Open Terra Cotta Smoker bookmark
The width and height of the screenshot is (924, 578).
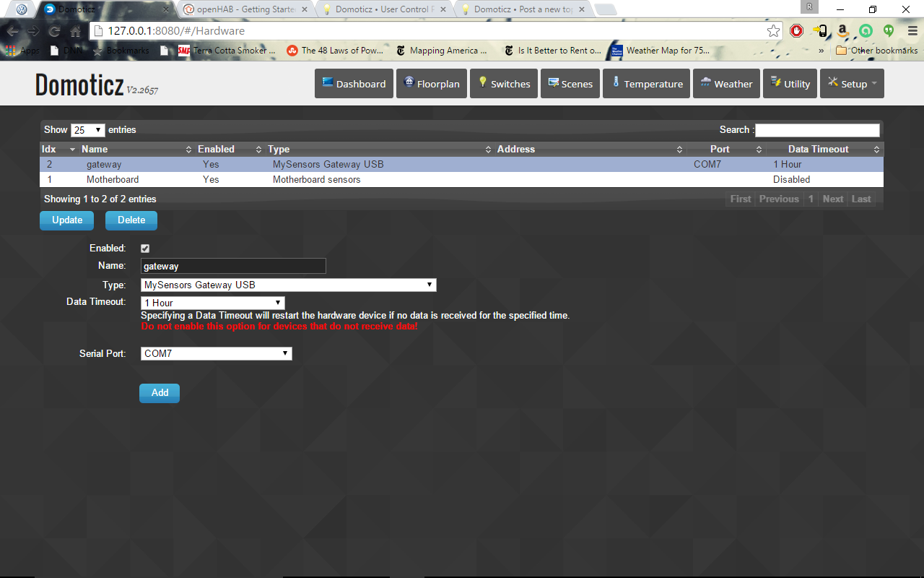click(227, 51)
